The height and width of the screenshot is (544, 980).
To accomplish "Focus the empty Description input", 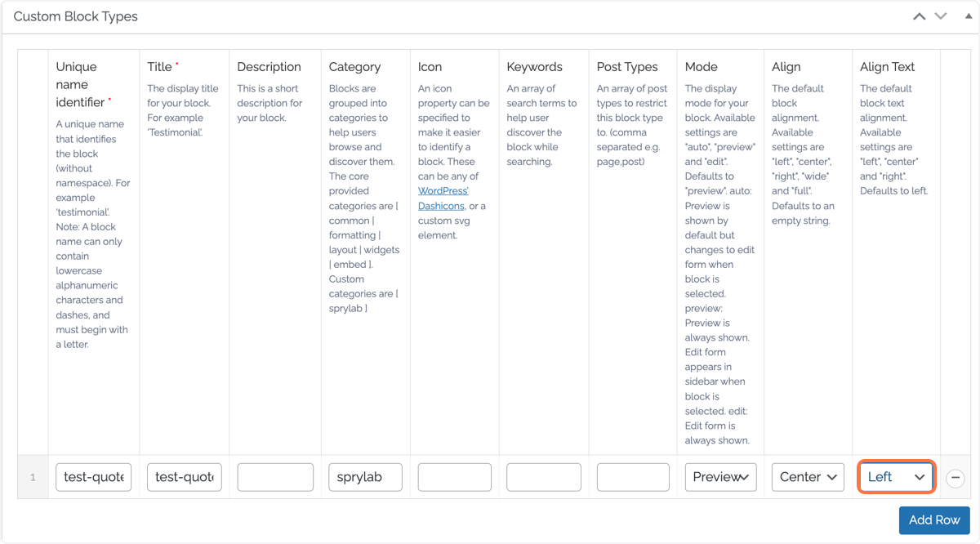I will pyautogui.click(x=275, y=477).
